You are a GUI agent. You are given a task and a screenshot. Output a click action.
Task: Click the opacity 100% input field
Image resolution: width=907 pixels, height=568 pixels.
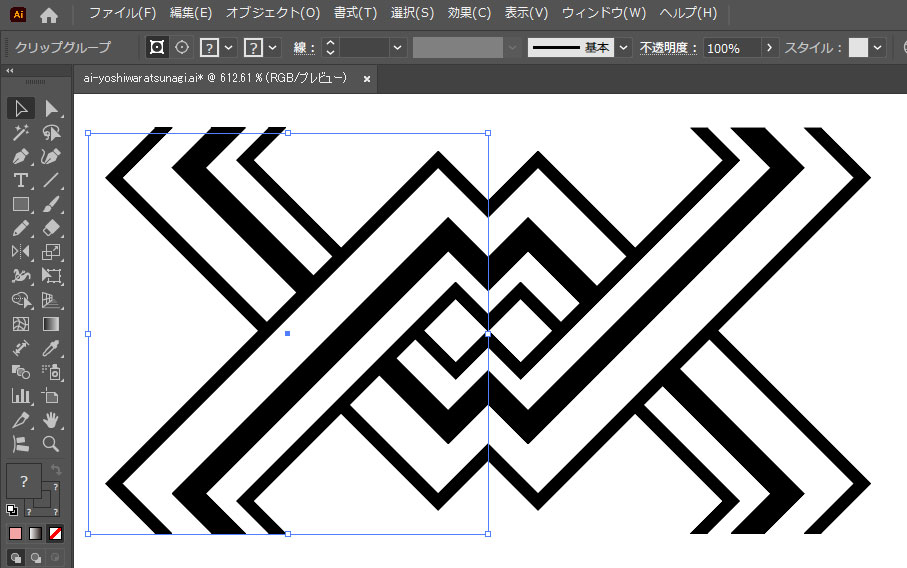coord(731,48)
